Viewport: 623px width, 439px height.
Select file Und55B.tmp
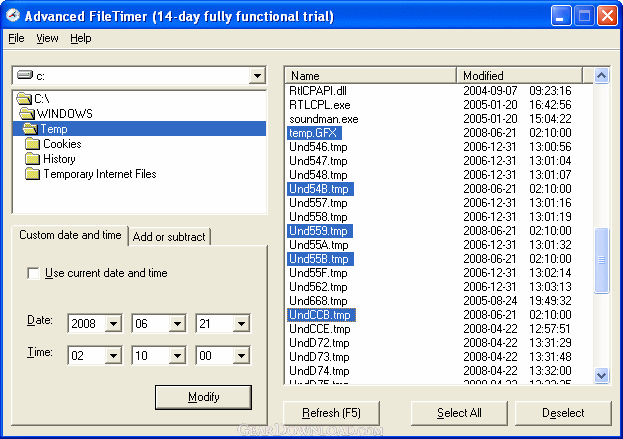tap(320, 259)
